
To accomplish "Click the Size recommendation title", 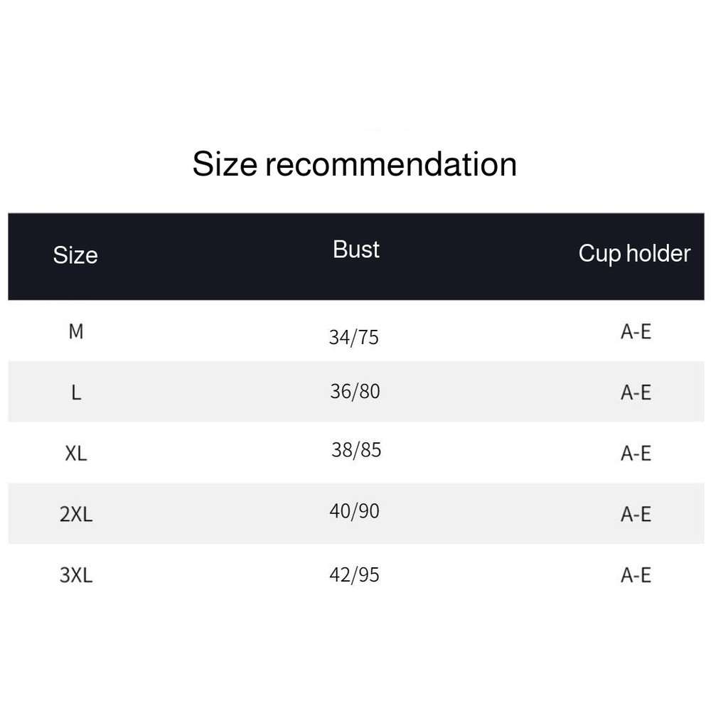I will coord(354,164).
